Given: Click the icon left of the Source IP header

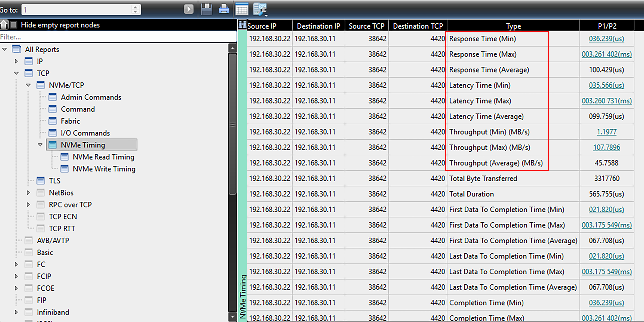Looking at the screenshot, I should [x=242, y=25].
